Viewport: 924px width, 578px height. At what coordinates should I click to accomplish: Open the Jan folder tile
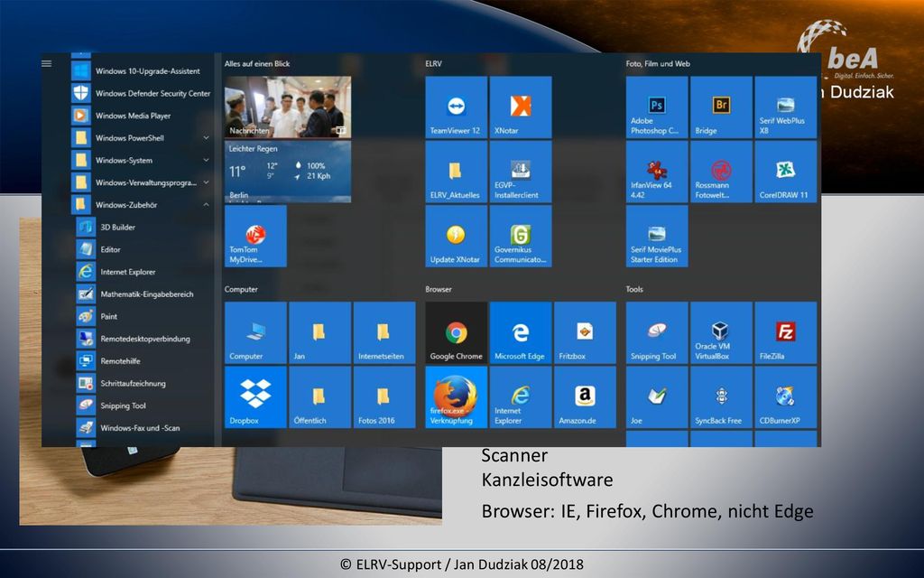(x=319, y=332)
